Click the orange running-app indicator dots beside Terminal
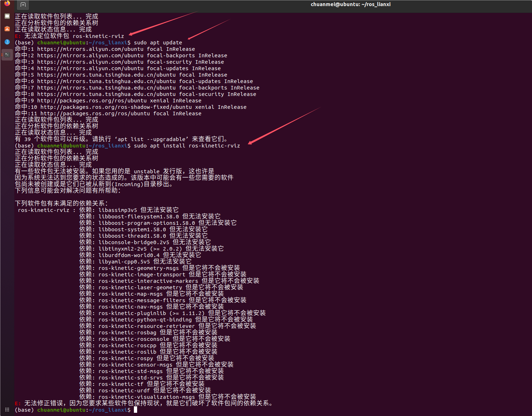 click(3, 55)
